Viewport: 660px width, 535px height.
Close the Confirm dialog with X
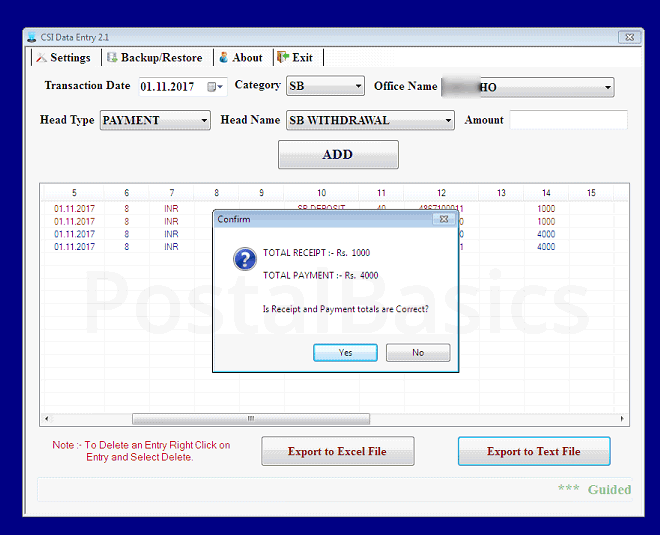445,219
